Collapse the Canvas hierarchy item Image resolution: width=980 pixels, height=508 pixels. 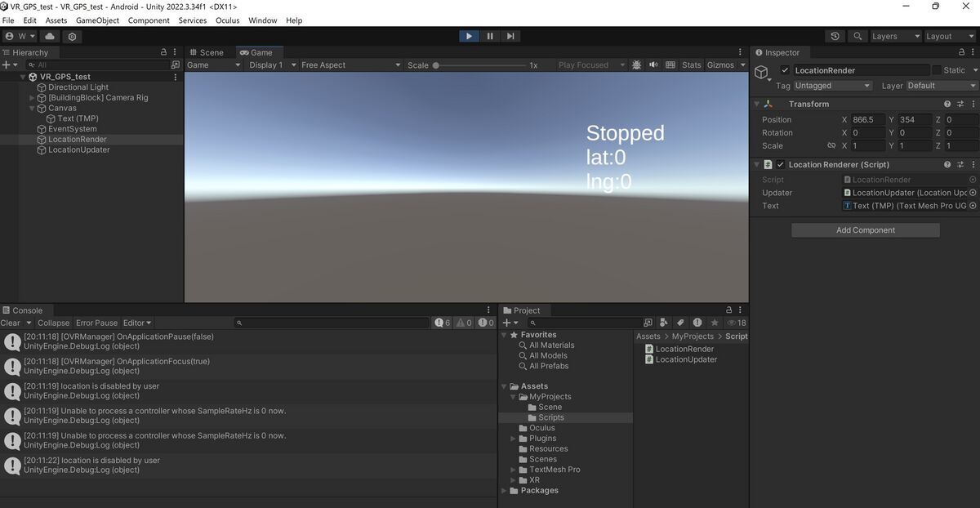(x=32, y=108)
